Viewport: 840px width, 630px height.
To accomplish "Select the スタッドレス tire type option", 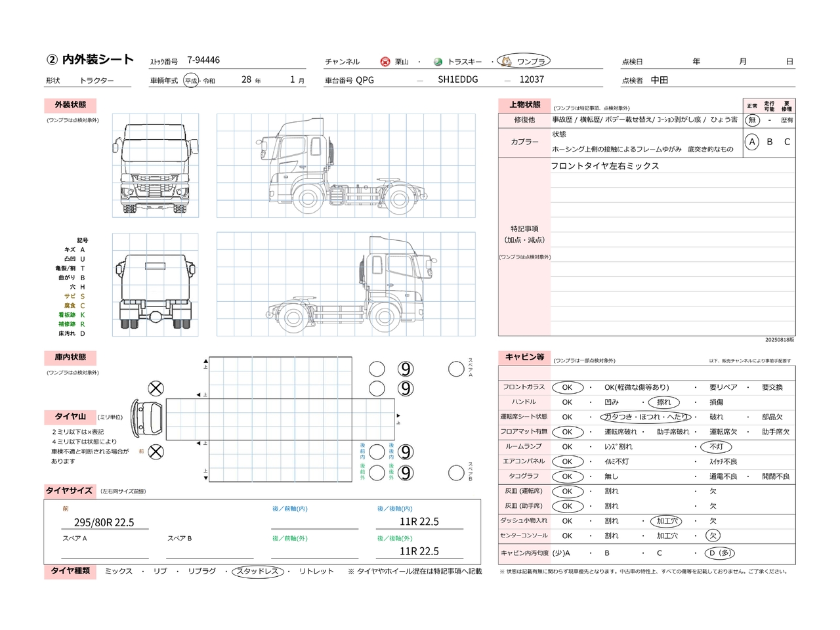I will point(258,572).
